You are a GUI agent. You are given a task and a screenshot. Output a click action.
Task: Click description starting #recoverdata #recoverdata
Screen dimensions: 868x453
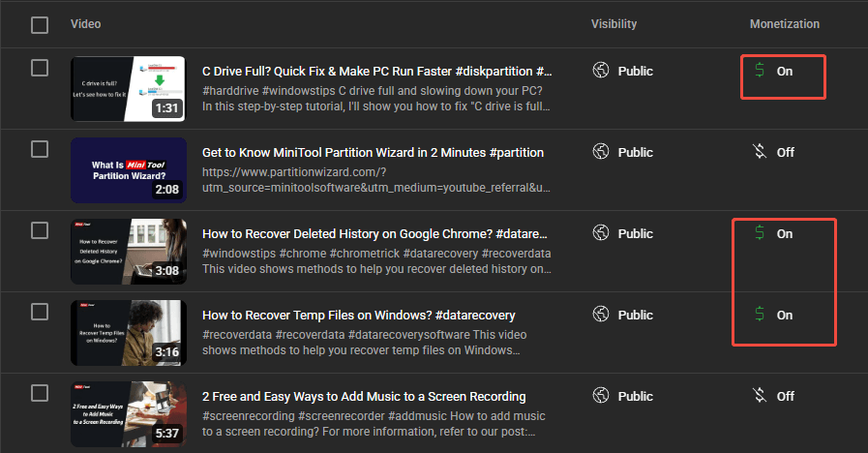coord(365,343)
